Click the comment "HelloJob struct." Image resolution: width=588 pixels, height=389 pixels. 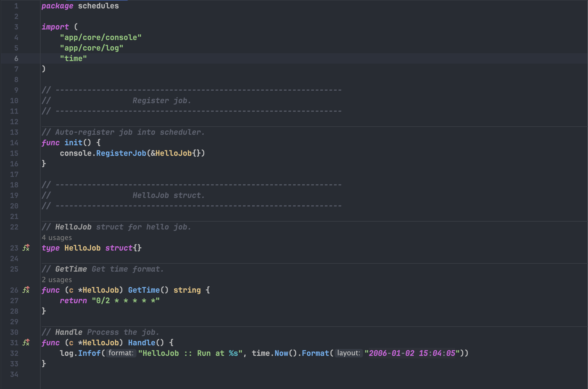169,195
